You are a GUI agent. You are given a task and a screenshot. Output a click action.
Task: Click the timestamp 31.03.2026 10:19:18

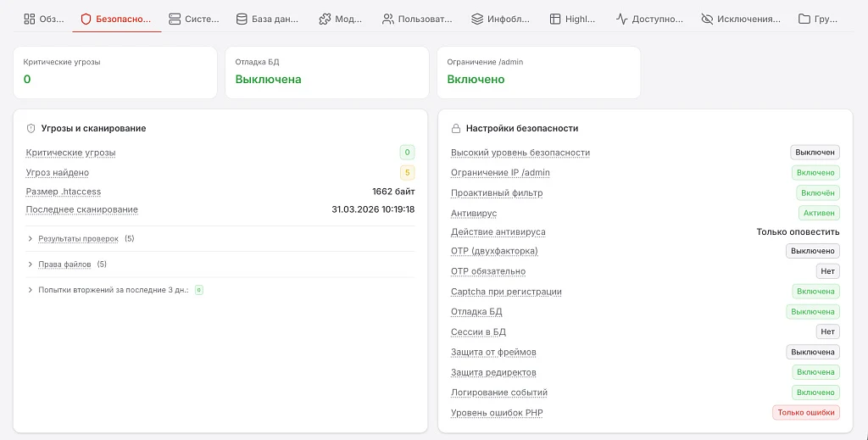(x=373, y=209)
